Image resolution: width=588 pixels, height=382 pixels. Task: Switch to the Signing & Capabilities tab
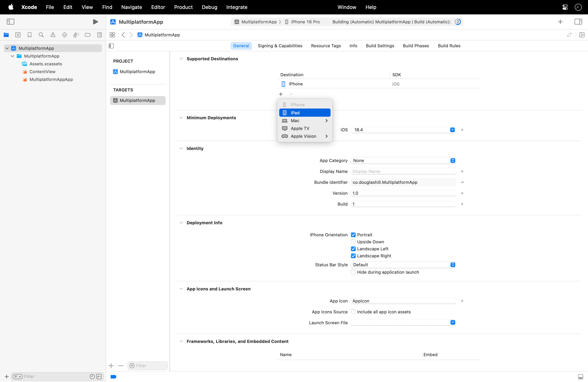click(x=280, y=46)
